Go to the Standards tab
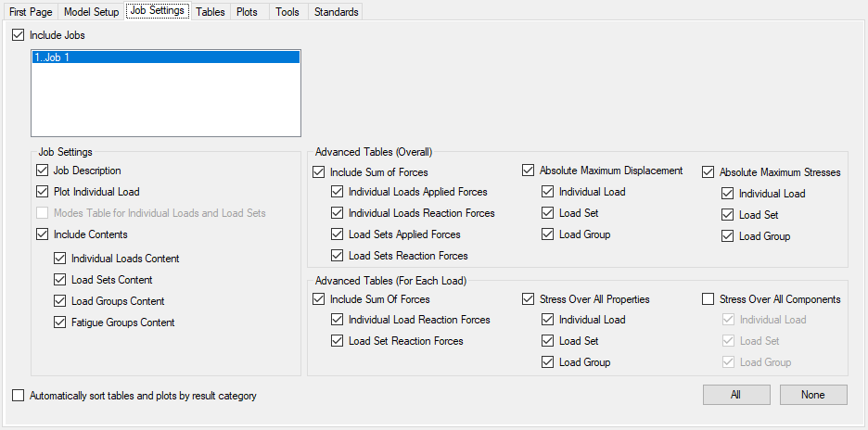 [336, 12]
